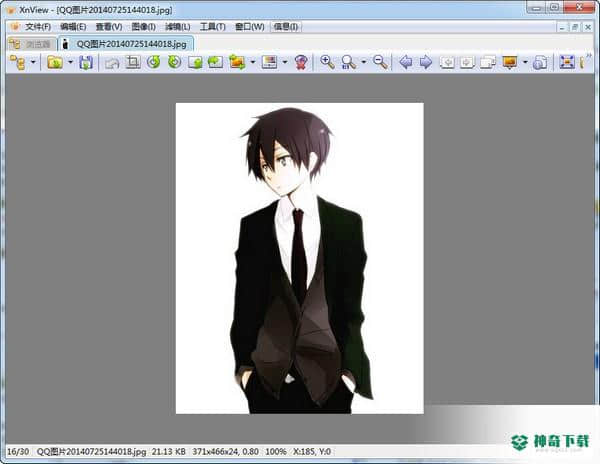Select the QQ图片20140725144018.jpg tab
Image resolution: width=600 pixels, height=464 pixels.
(126, 44)
